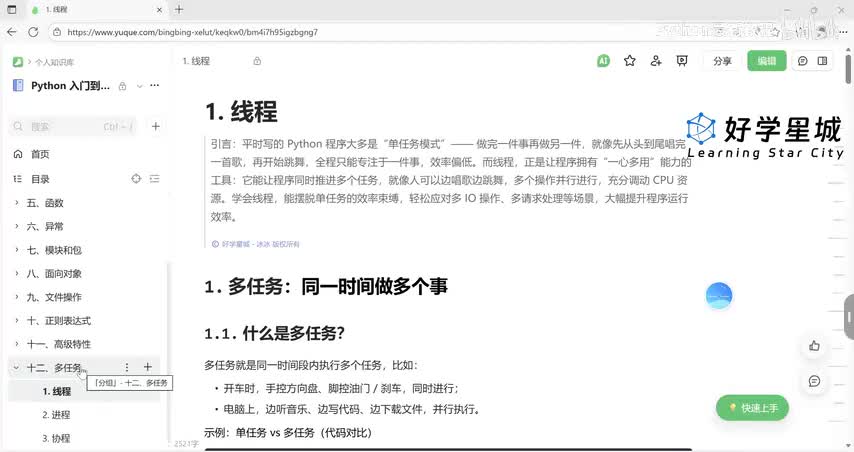Open the 目录 item in sidebar
The height and width of the screenshot is (452, 854).
[40, 179]
